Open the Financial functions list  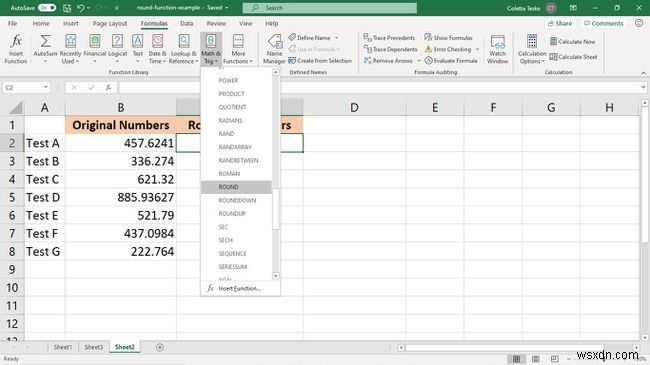tap(95, 49)
